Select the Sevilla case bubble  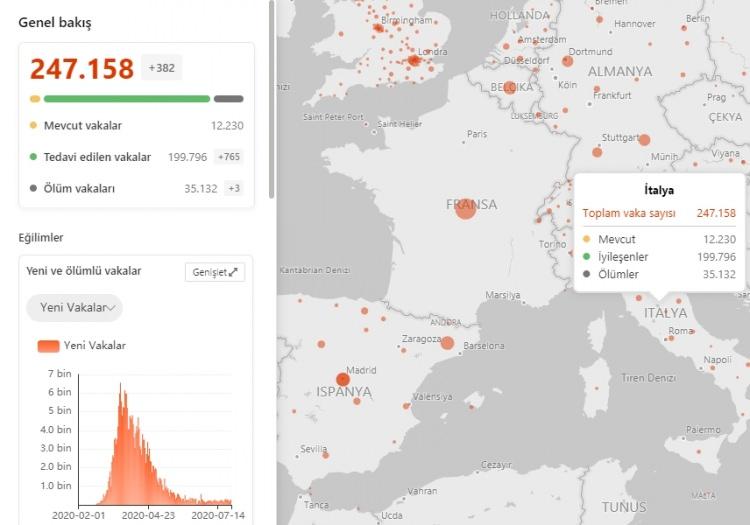pos(326,455)
